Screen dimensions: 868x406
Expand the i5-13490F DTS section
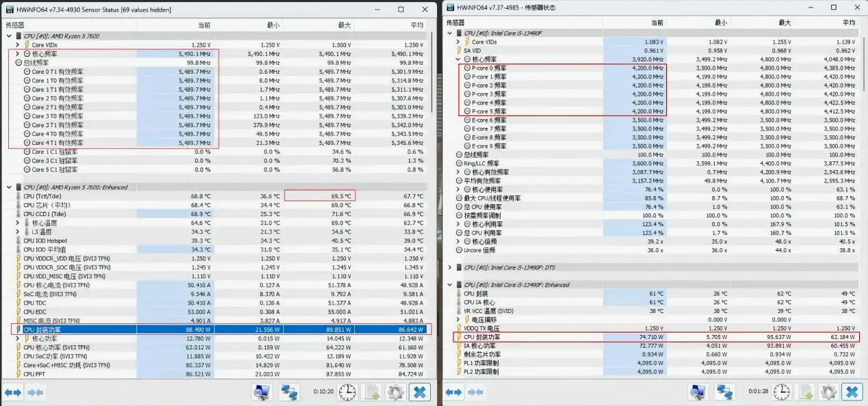point(449,267)
